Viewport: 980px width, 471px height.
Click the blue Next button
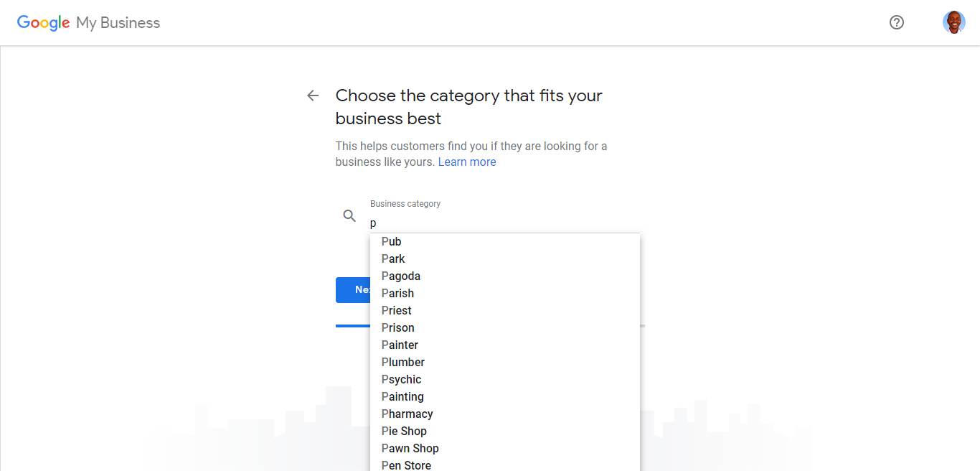[x=353, y=290]
